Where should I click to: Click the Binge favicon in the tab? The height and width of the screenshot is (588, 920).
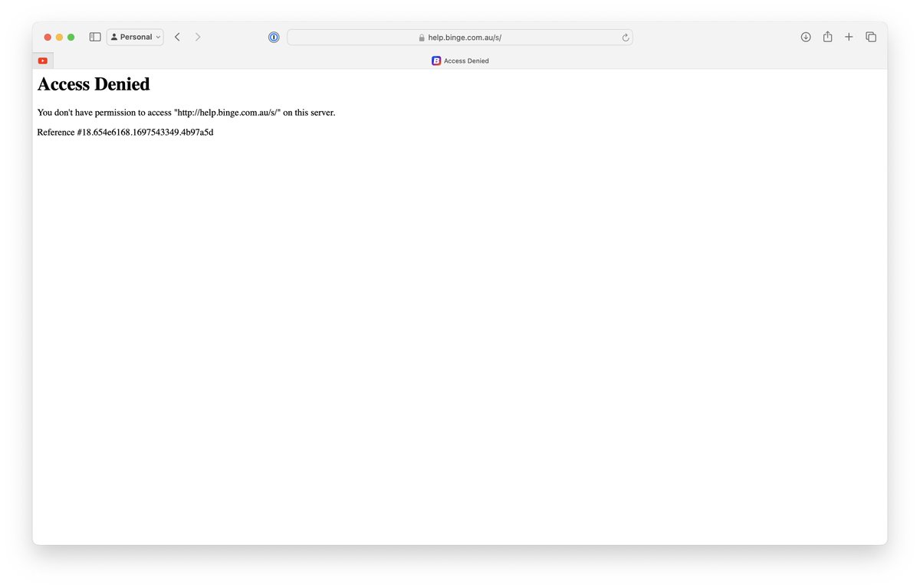(436, 61)
